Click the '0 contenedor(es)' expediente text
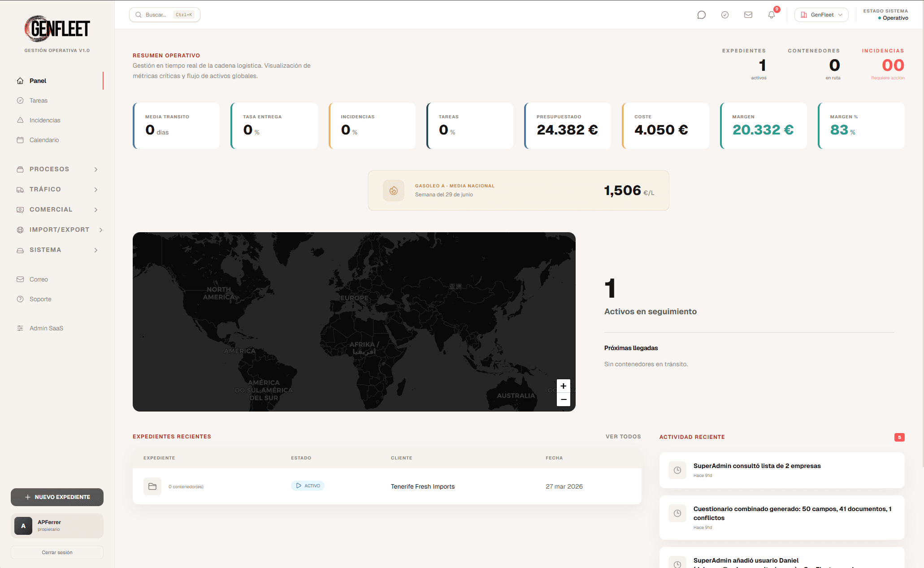Image resolution: width=924 pixels, height=568 pixels. (x=186, y=486)
